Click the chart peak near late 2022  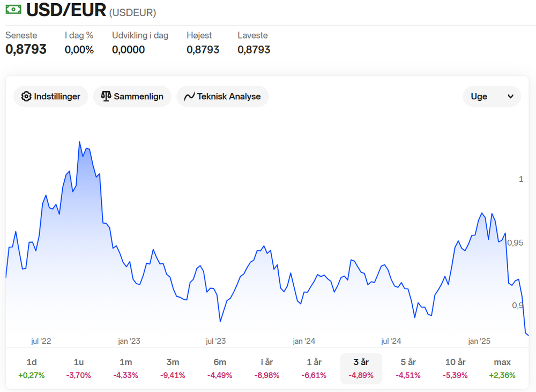[80, 142]
